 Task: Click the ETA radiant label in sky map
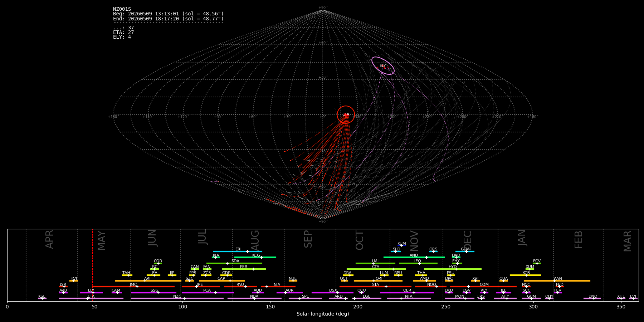click(x=346, y=114)
